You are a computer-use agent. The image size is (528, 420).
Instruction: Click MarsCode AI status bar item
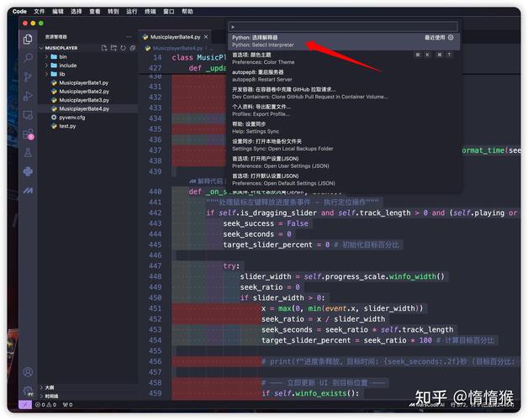click(427, 405)
